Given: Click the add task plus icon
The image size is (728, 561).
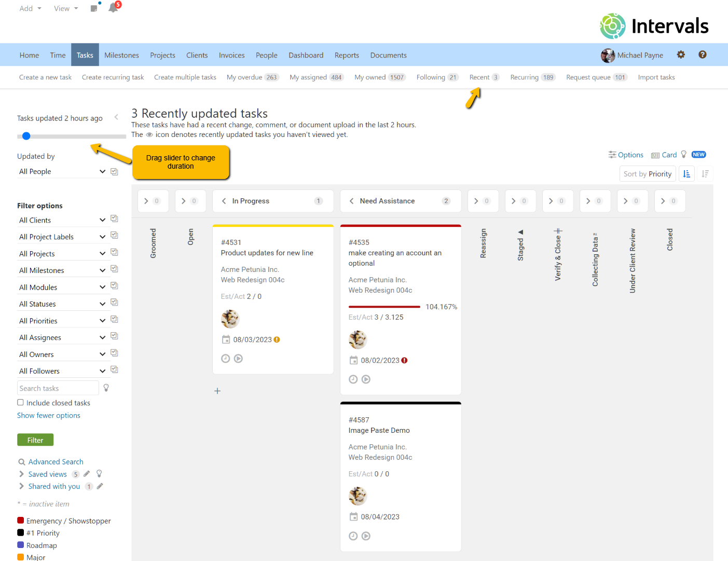Looking at the screenshot, I should (217, 391).
